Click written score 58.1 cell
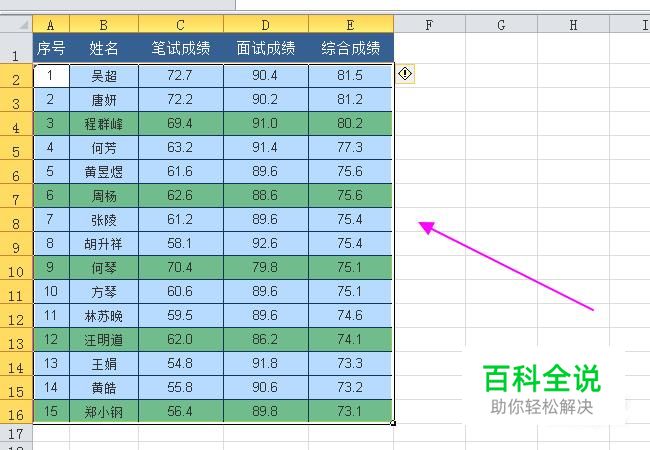Image resolution: width=650 pixels, height=450 pixels. click(181, 244)
